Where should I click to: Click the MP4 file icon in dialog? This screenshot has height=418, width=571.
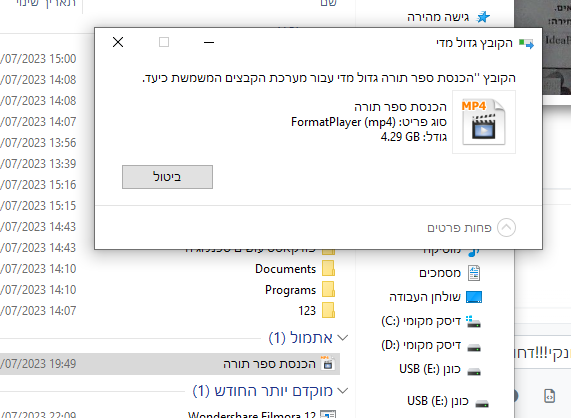point(484,122)
